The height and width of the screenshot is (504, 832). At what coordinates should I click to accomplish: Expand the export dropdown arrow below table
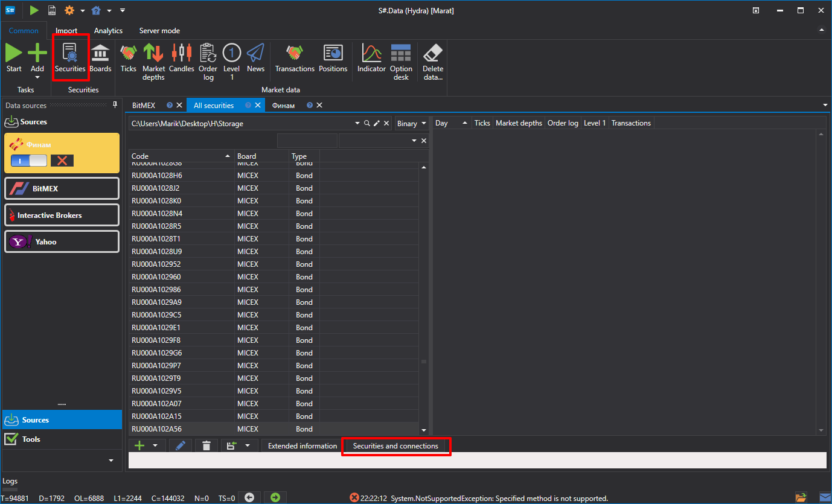pyautogui.click(x=247, y=445)
